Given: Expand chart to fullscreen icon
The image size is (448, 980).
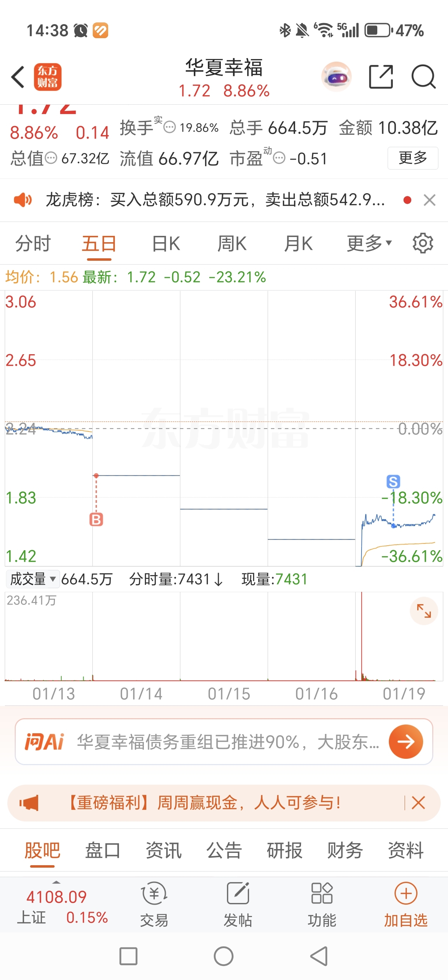Looking at the screenshot, I should point(423,611).
